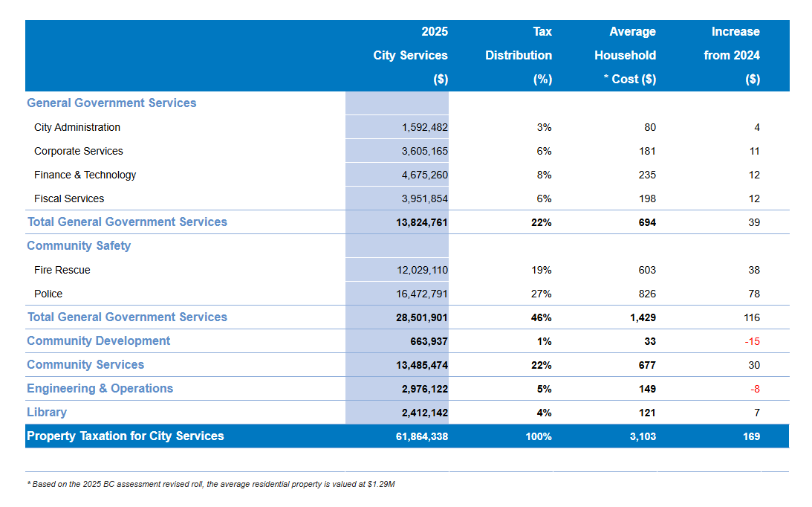Select the Corporate Services row label

[79, 152]
